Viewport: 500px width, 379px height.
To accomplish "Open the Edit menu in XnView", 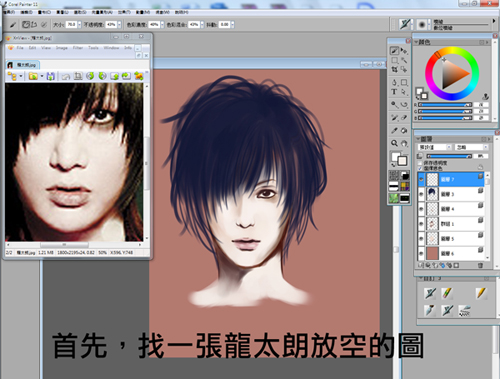I will (32, 48).
